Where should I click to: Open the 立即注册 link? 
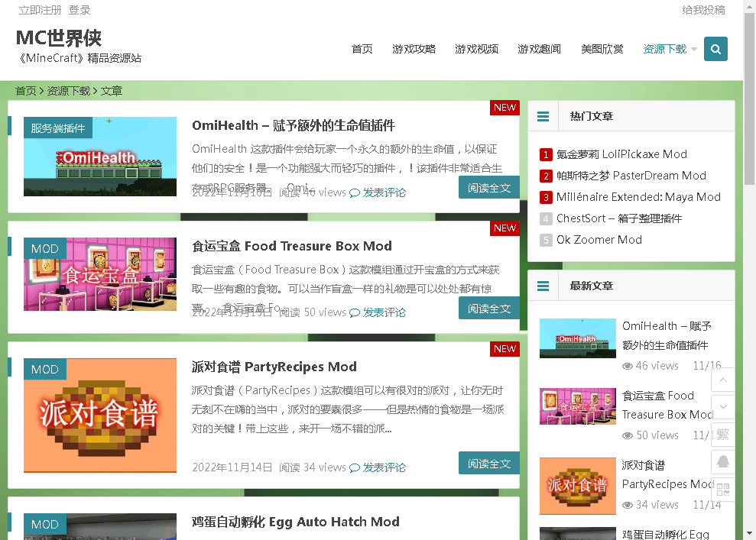[x=40, y=10]
